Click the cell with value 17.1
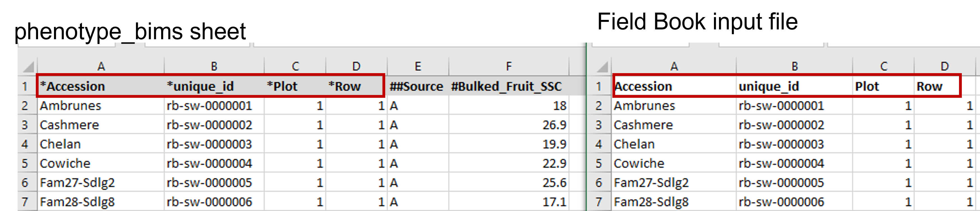The height and width of the screenshot is (211, 980). pyautogui.click(x=509, y=201)
